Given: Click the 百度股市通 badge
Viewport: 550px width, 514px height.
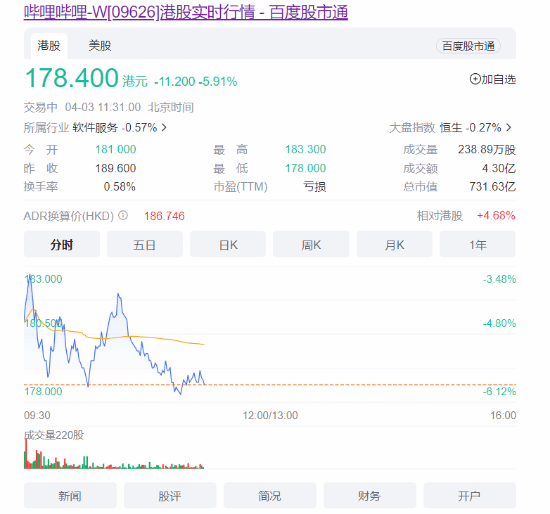Looking at the screenshot, I should (x=468, y=46).
